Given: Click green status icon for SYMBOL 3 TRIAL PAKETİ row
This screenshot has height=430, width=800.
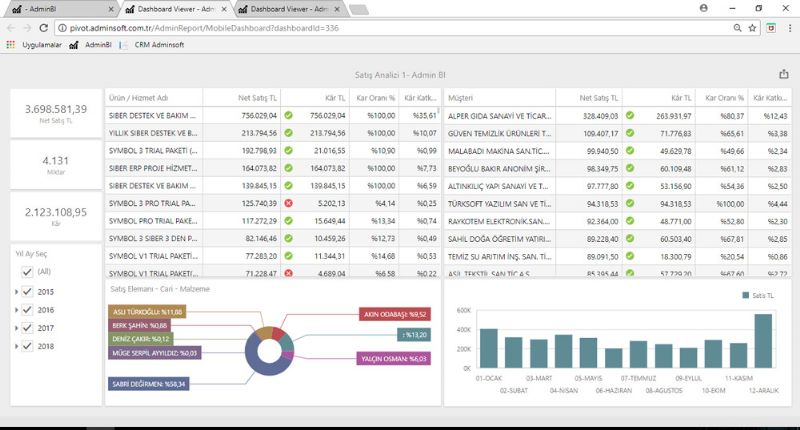Looking at the screenshot, I should (288, 150).
